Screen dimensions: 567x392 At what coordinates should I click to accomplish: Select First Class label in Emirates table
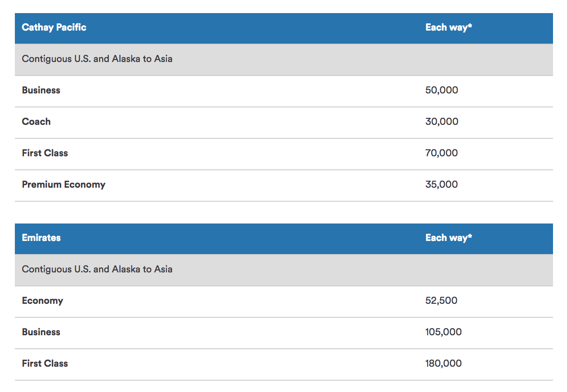point(45,364)
